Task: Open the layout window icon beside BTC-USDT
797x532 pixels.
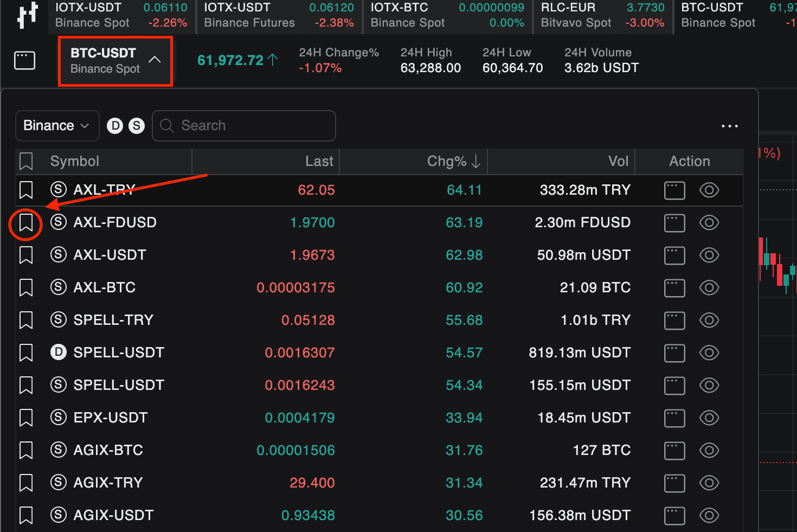Action: 24,60
